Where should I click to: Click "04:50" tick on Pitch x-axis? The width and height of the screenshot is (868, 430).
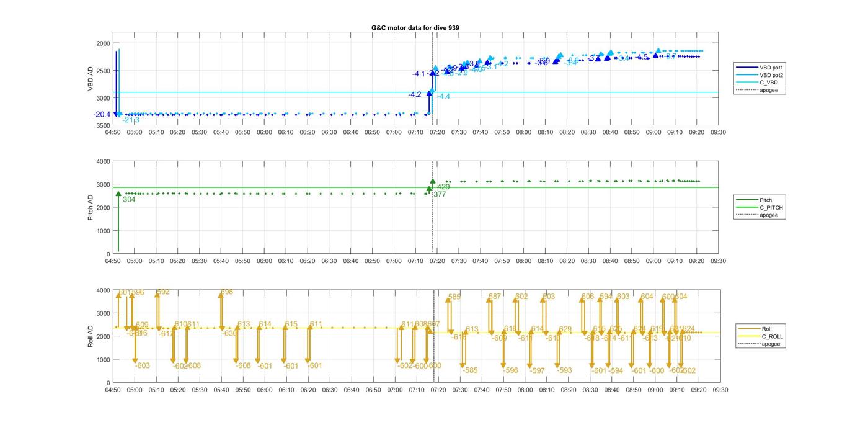click(113, 261)
